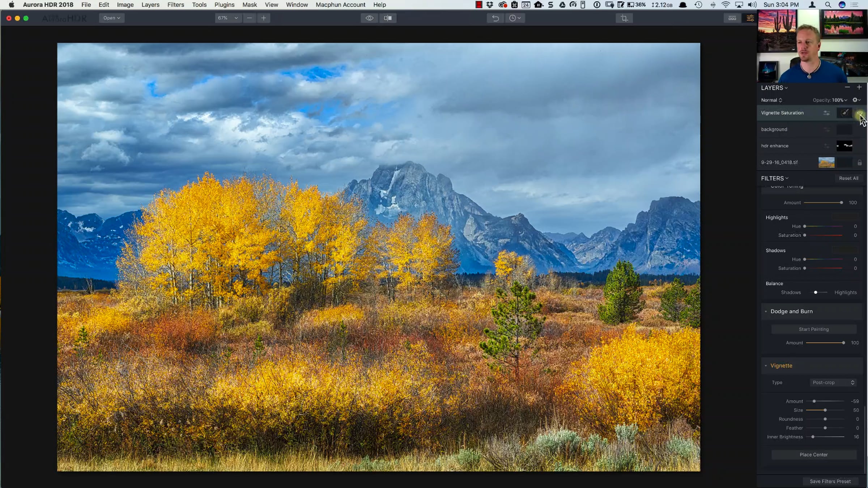The width and height of the screenshot is (868, 488).
Task: Add a new layer with plus icon
Action: click(859, 87)
